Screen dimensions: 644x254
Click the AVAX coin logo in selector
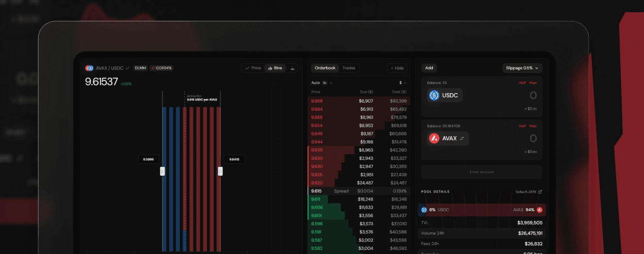(x=434, y=139)
